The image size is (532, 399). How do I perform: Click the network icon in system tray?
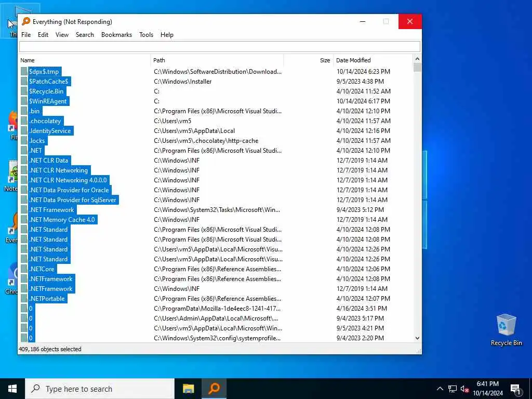(453, 389)
